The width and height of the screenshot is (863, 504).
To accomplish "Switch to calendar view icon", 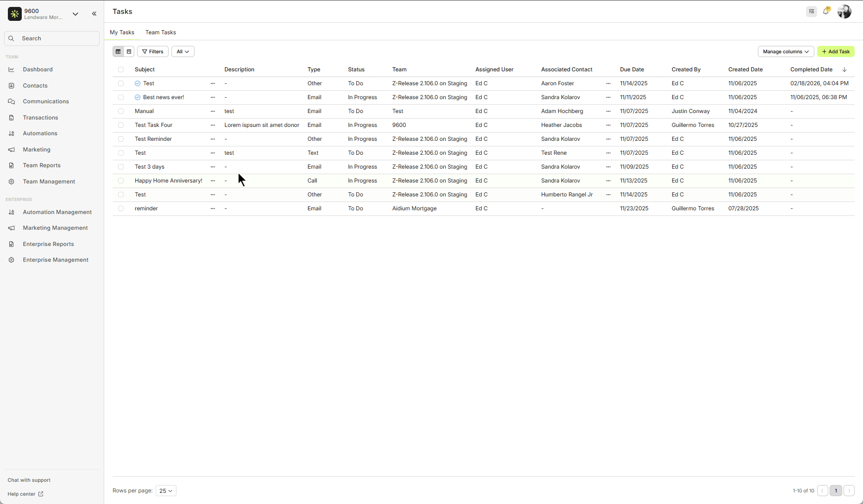I will coord(129,51).
